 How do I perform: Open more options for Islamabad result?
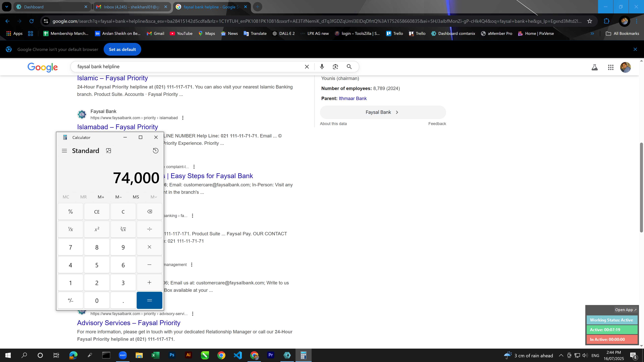tap(183, 118)
